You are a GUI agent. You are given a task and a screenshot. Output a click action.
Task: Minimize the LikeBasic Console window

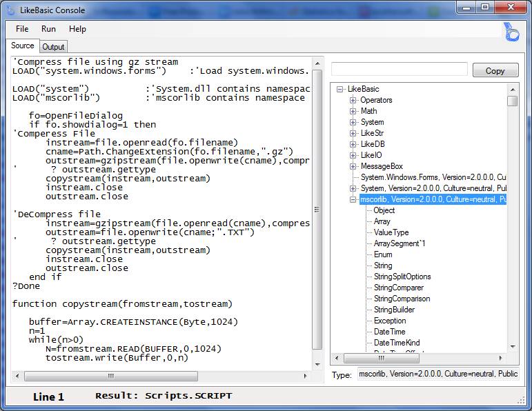coord(466,8)
